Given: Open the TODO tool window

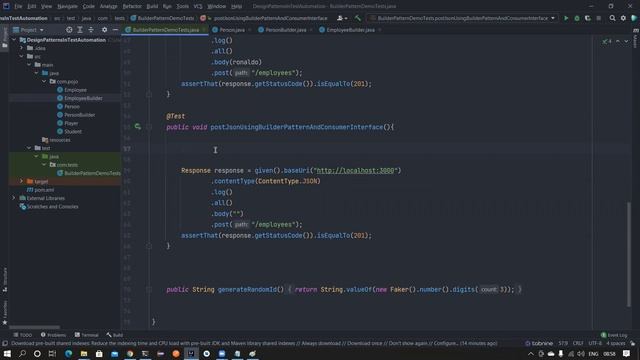Looking at the screenshot, I should 22,335.
